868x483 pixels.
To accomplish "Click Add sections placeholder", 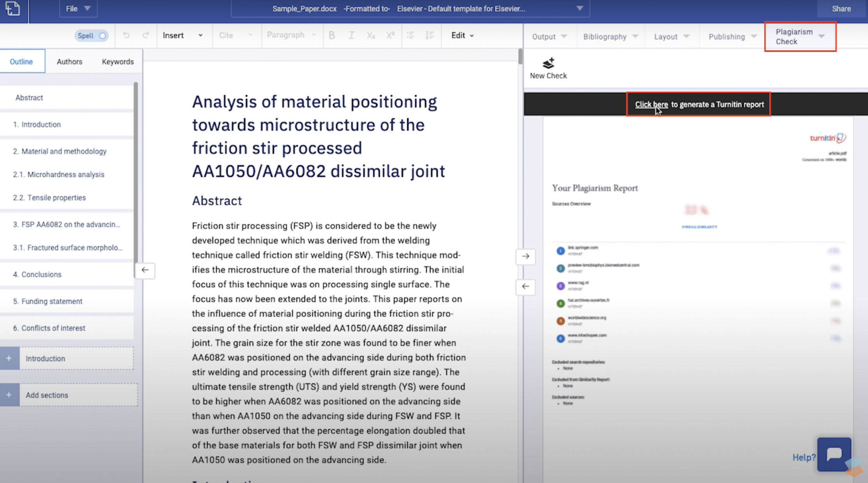I will pyautogui.click(x=78, y=395).
